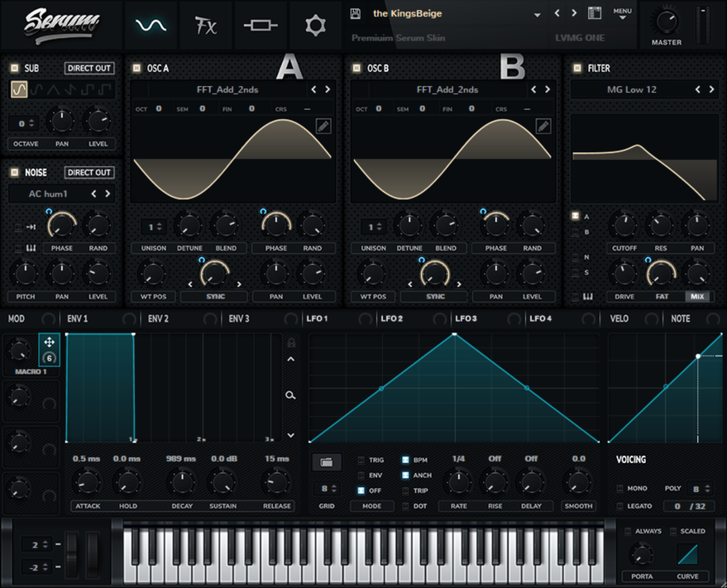Click the LFO RATE knob

[x=458, y=482]
